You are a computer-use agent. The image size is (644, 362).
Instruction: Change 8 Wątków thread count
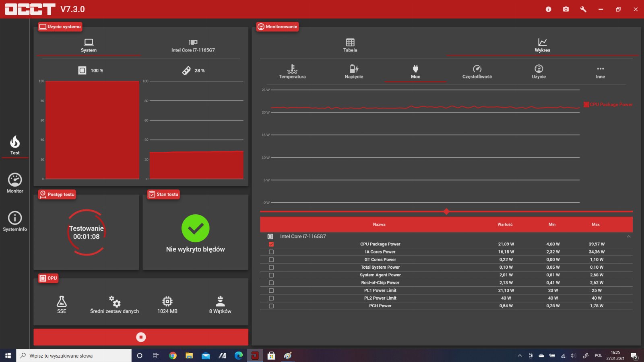(x=220, y=304)
